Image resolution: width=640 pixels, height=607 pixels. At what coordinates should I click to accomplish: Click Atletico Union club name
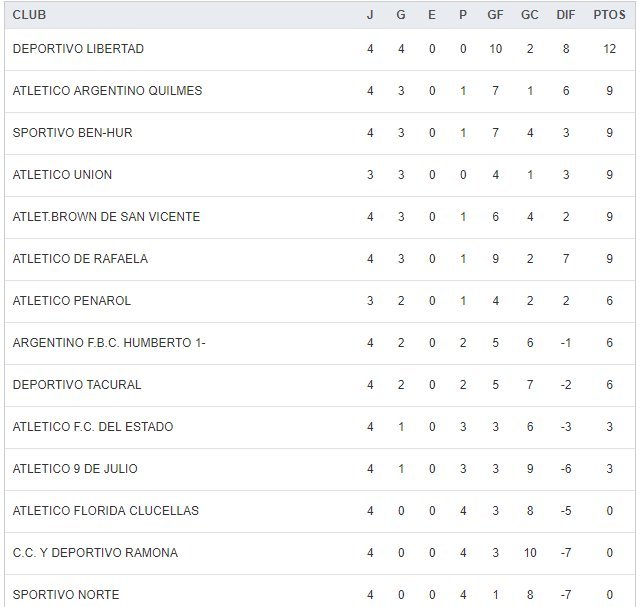[63, 175]
